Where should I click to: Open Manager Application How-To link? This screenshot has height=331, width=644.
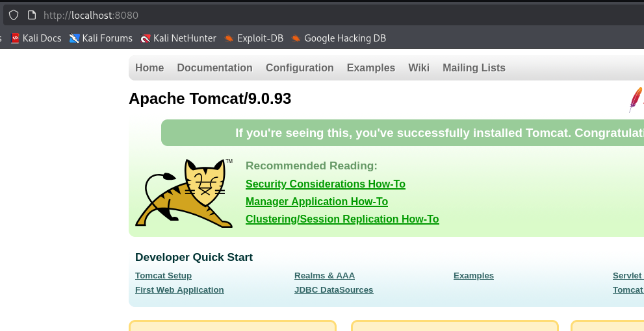point(316,201)
